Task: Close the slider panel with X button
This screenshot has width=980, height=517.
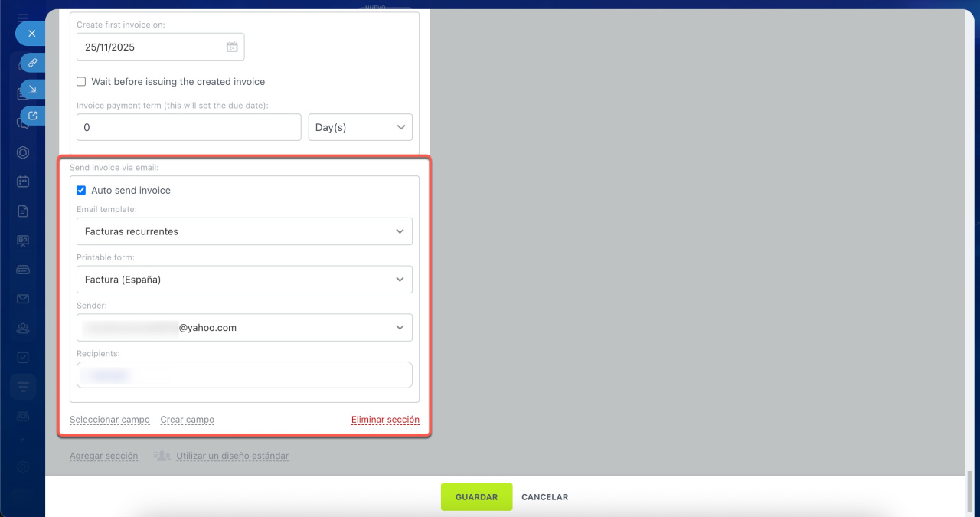Action: click(x=31, y=34)
